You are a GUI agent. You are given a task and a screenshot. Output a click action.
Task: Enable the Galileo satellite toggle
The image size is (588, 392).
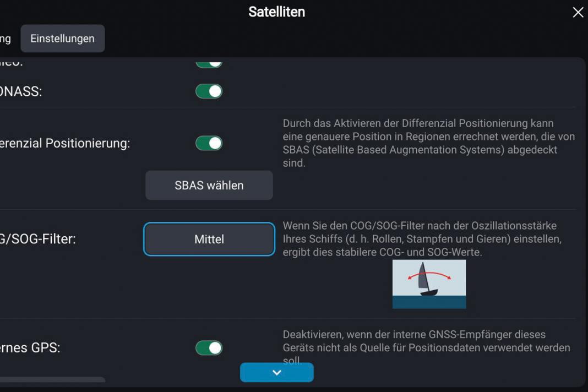coord(209,62)
